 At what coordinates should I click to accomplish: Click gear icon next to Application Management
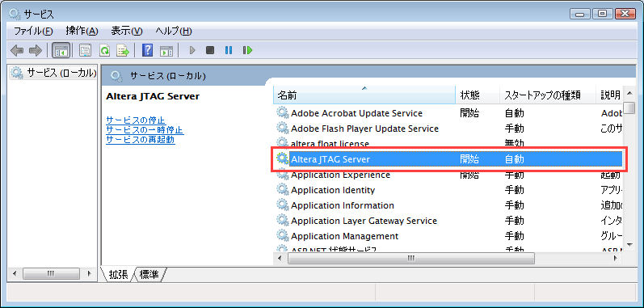tap(282, 236)
